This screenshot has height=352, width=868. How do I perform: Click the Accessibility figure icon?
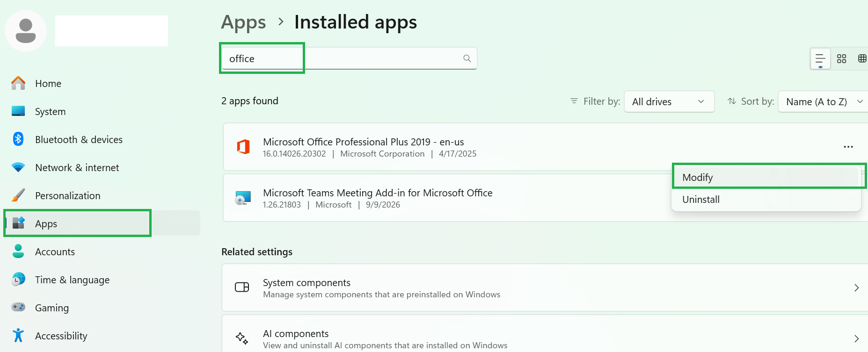[18, 335]
